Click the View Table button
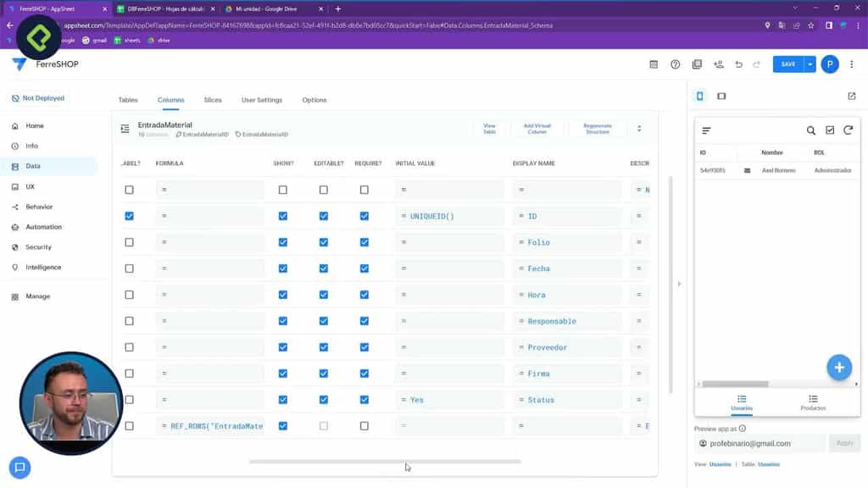This screenshot has width=868, height=488. tap(490, 128)
